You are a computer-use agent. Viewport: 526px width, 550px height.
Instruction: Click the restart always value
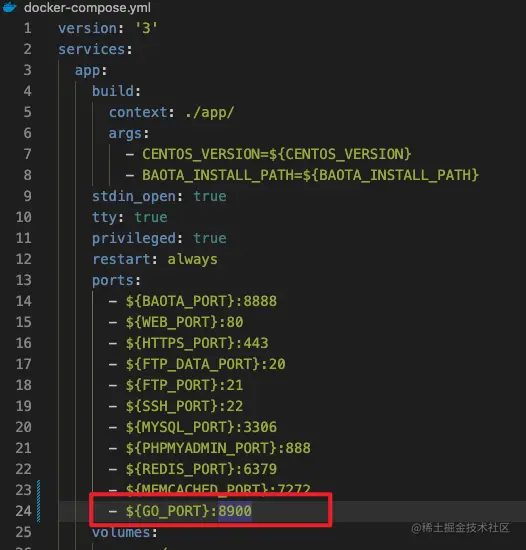[x=193, y=260]
